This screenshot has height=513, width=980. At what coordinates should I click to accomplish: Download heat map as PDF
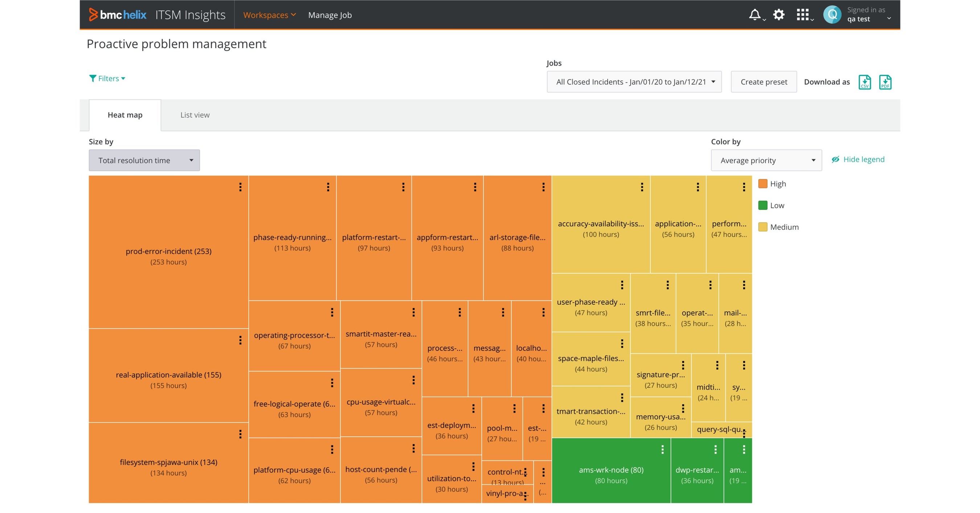(x=885, y=82)
